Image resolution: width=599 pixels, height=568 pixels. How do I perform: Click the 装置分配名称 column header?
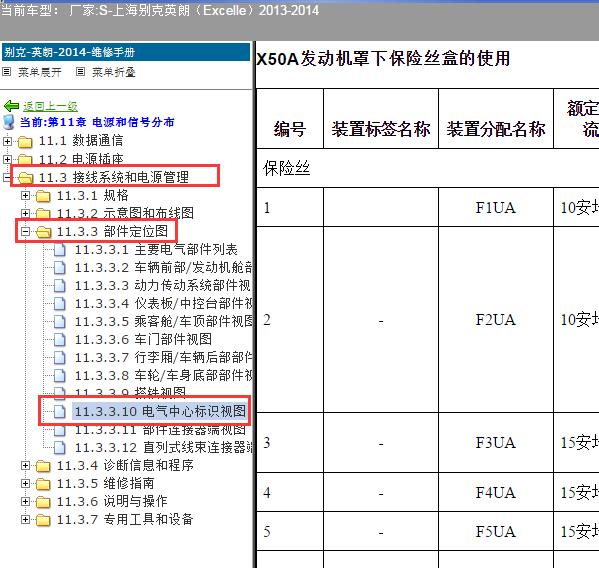pyautogui.click(x=496, y=119)
